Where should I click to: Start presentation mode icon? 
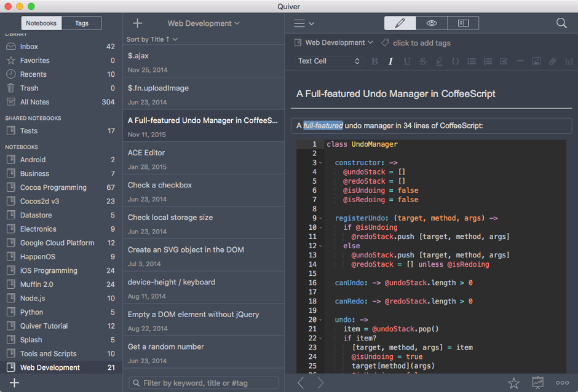pos(538,383)
